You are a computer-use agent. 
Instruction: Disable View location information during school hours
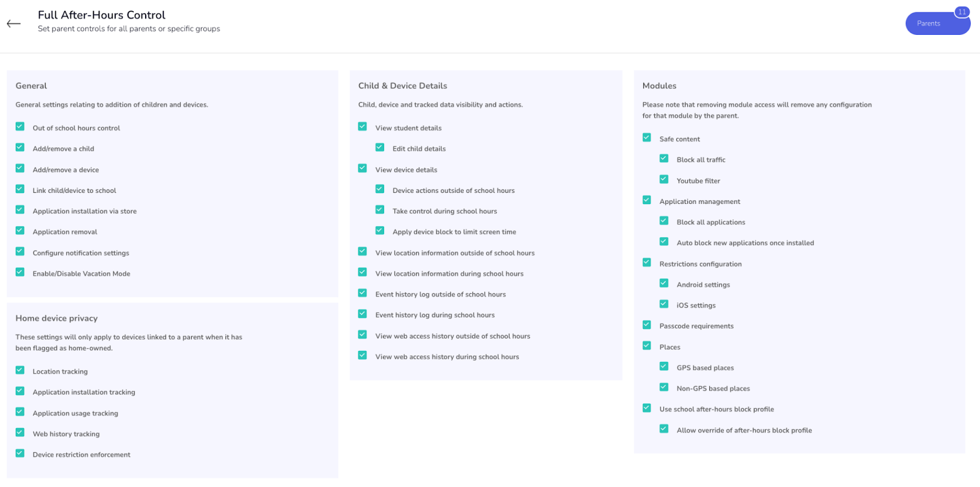(363, 273)
